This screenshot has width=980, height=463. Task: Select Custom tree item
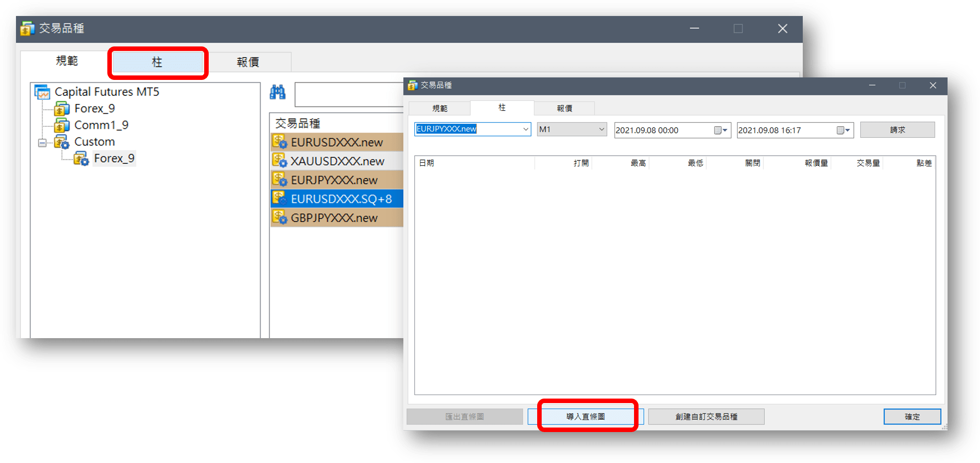94,142
